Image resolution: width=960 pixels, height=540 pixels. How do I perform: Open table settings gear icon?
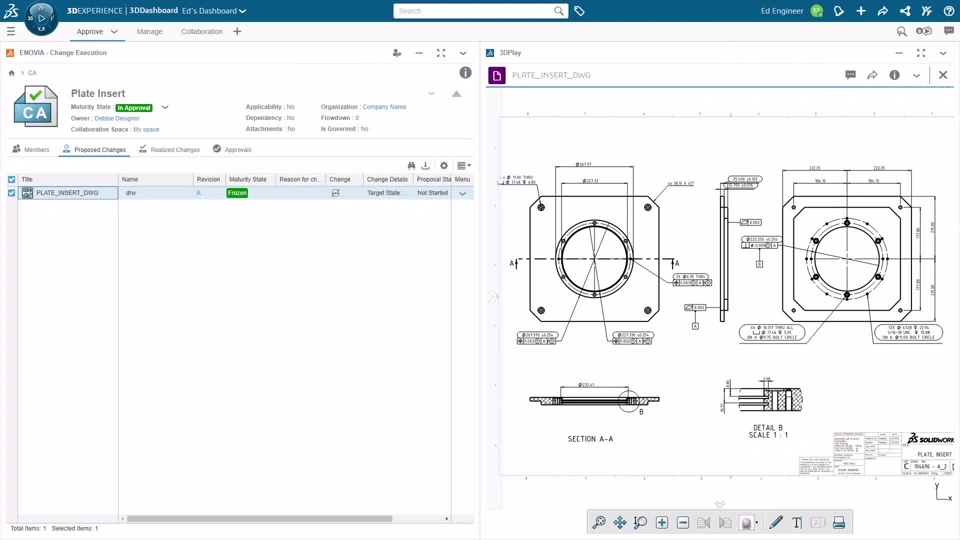click(x=444, y=165)
